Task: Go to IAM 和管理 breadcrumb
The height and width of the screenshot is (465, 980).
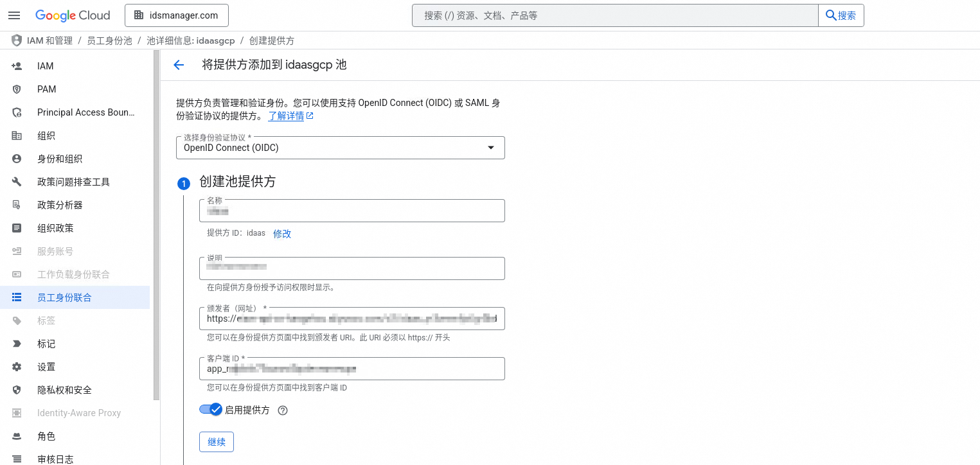Action: (x=49, y=40)
